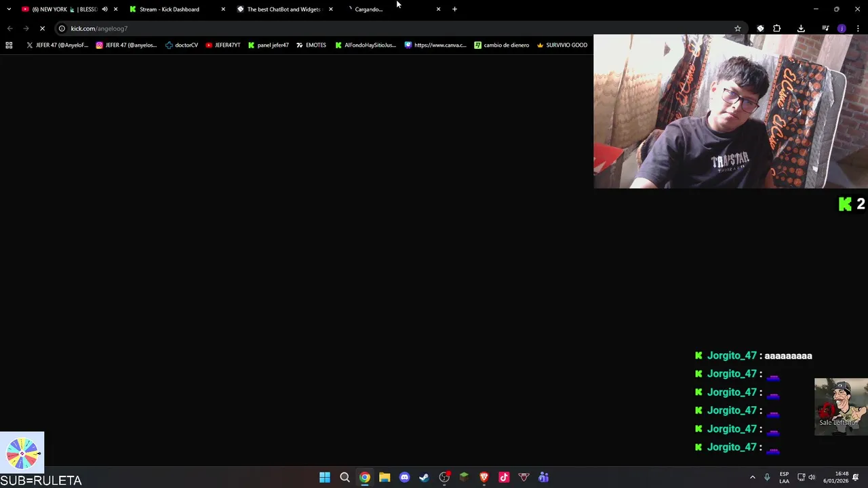The height and width of the screenshot is (488, 868).
Task: Open the clock and date panel
Action: click(835, 477)
